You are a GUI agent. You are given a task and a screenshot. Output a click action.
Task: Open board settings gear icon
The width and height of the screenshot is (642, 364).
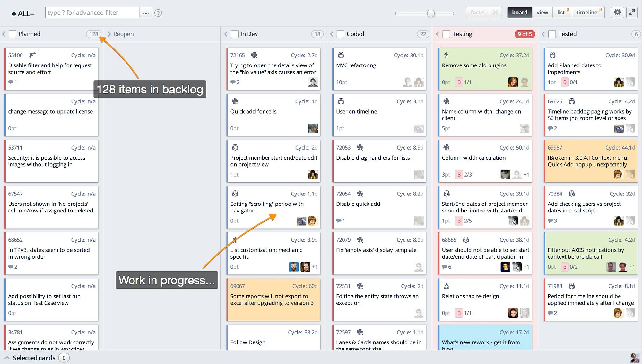pyautogui.click(x=617, y=13)
